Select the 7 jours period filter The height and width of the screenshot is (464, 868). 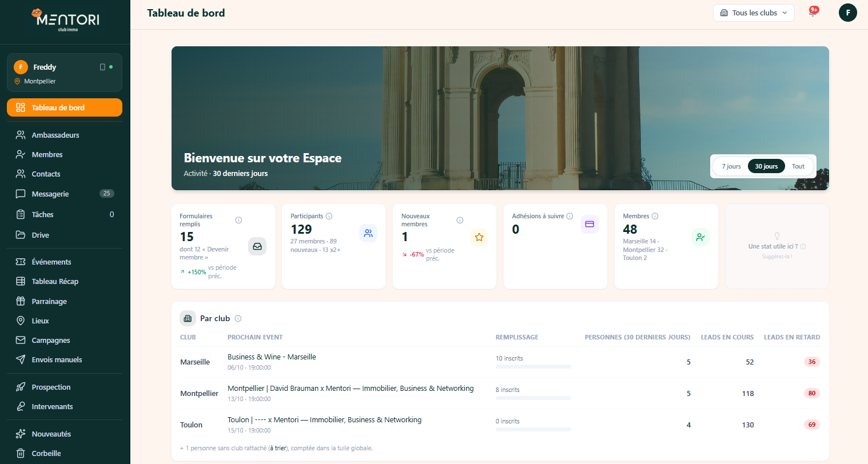[x=731, y=166]
